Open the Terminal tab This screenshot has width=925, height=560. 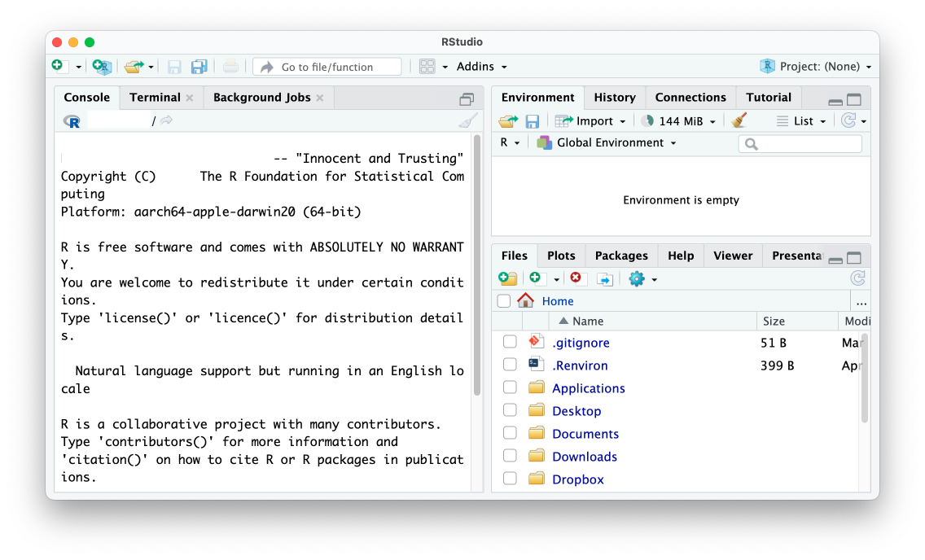(154, 97)
